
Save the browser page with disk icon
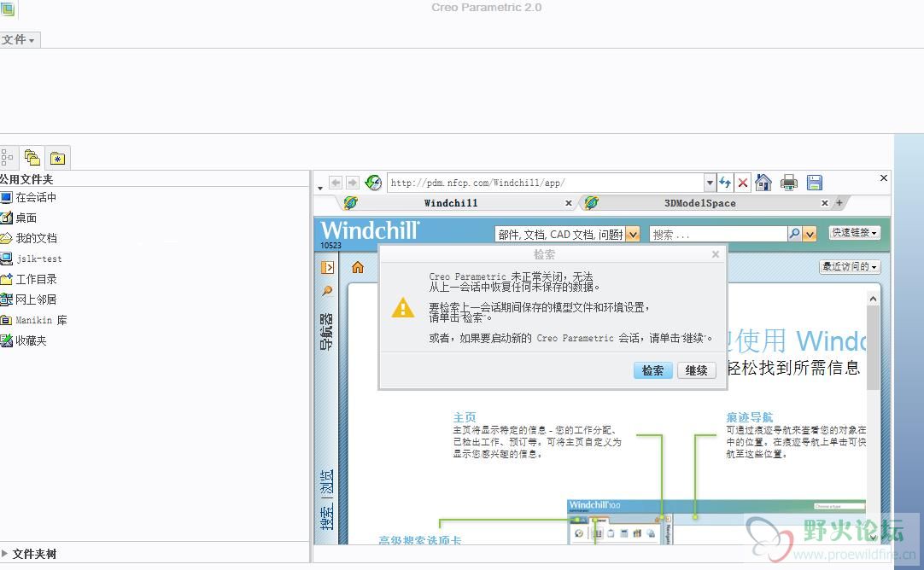(815, 183)
